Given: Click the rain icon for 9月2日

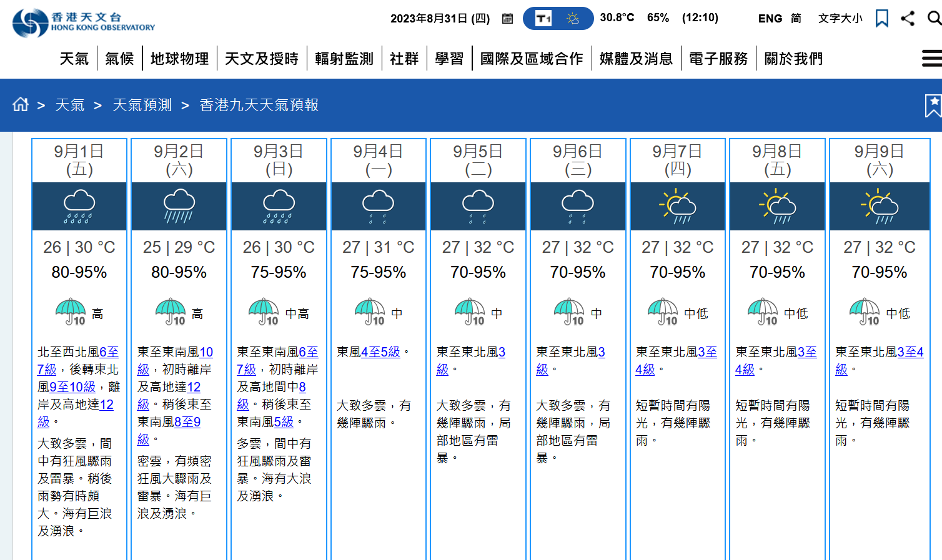Looking at the screenshot, I should [x=179, y=207].
